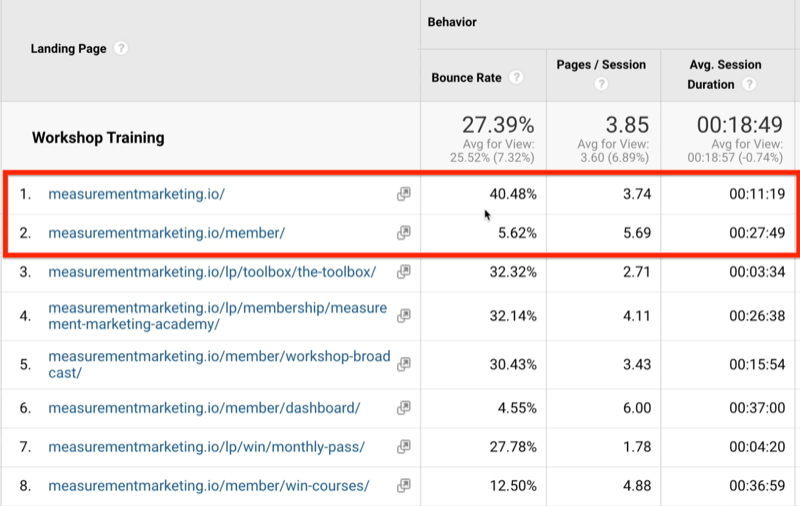Click the Bounce Rate help icon
The image size is (800, 506).
[516, 77]
